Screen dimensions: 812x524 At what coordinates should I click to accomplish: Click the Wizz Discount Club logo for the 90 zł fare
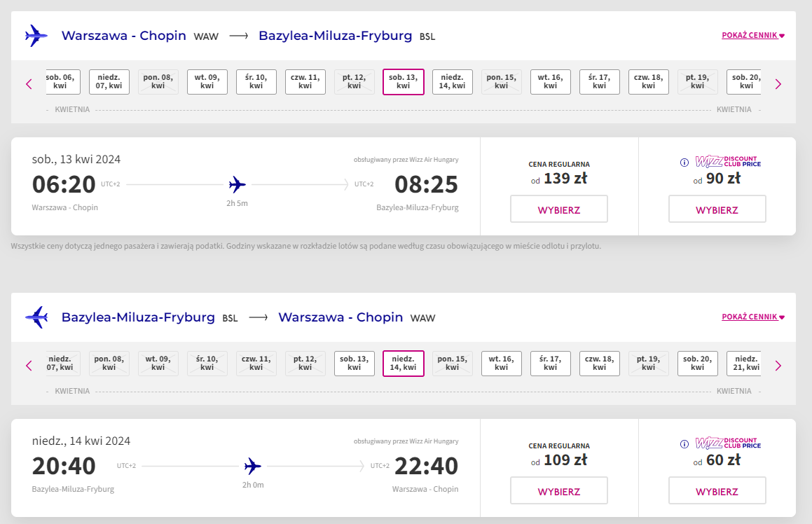pos(728,162)
